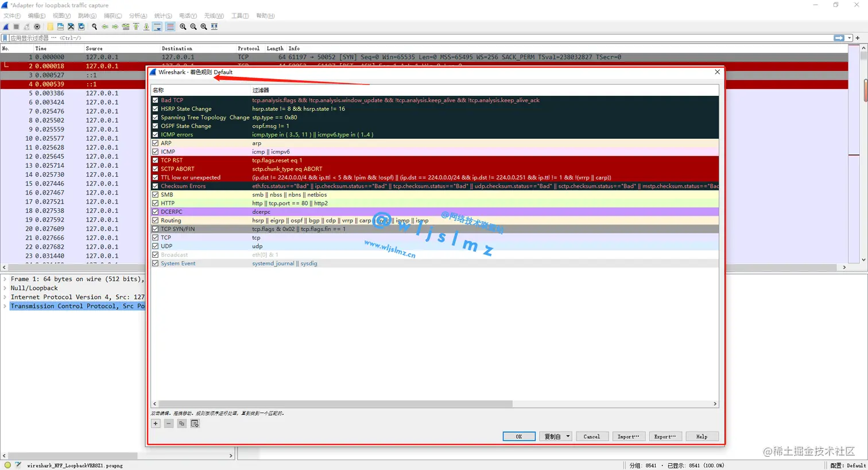868x470 pixels.
Task: Save the capture file from the toolbar
Action: pos(60,26)
